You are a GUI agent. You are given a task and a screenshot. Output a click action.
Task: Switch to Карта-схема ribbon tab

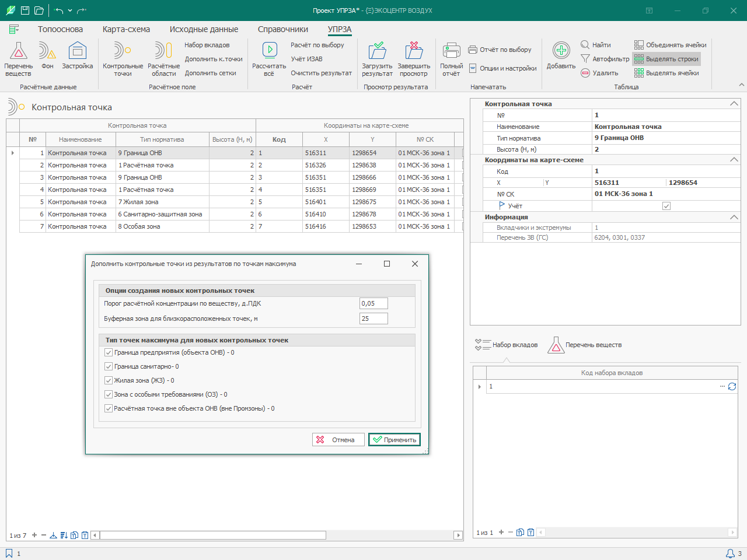126,29
